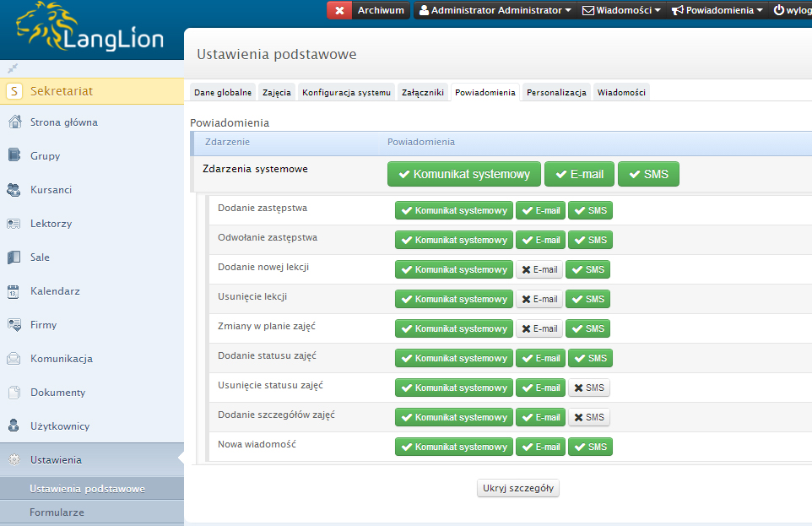Enable SMS for Usunięcie statusu zajęć
Viewport: 812px width, 526px height.
pyautogui.click(x=588, y=388)
